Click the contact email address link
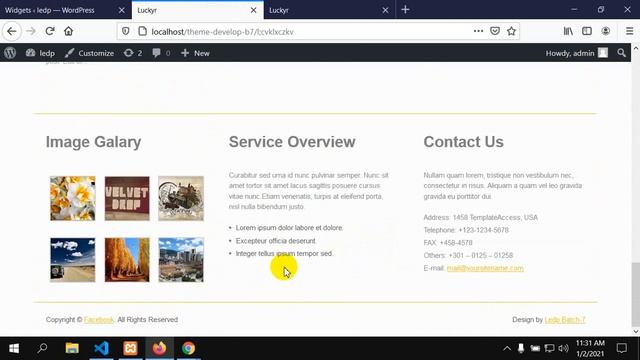 click(485, 268)
